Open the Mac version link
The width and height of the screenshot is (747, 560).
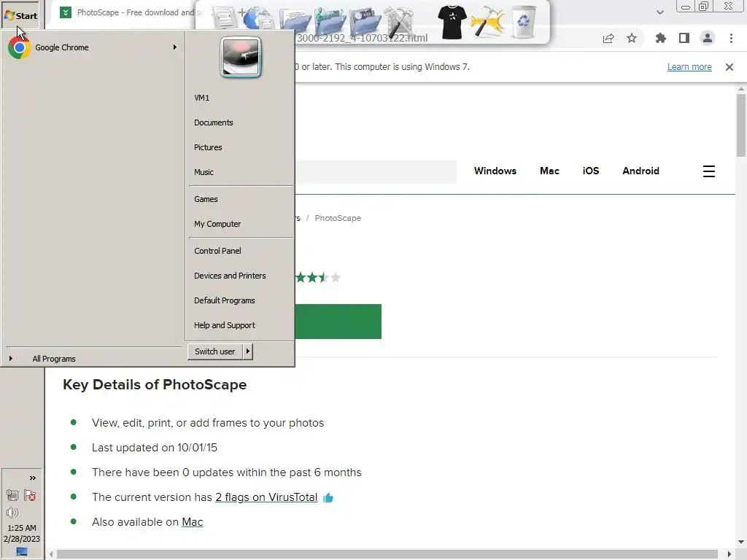point(193,522)
